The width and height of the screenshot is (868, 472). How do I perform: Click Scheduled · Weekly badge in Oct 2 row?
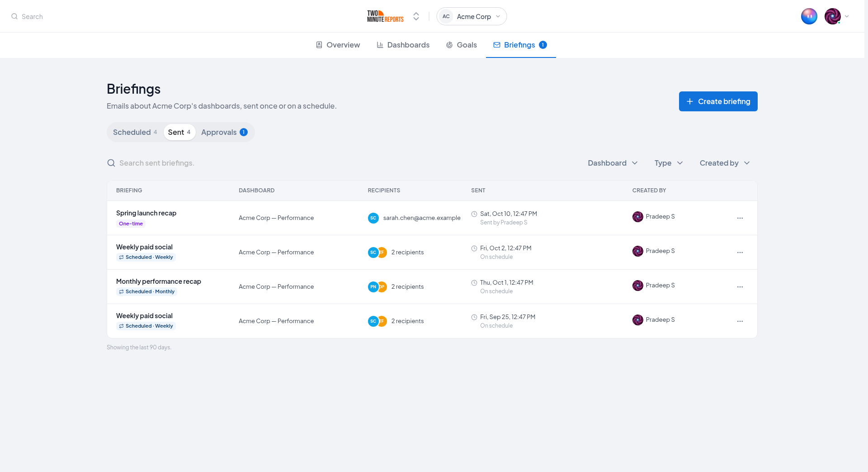tap(146, 257)
